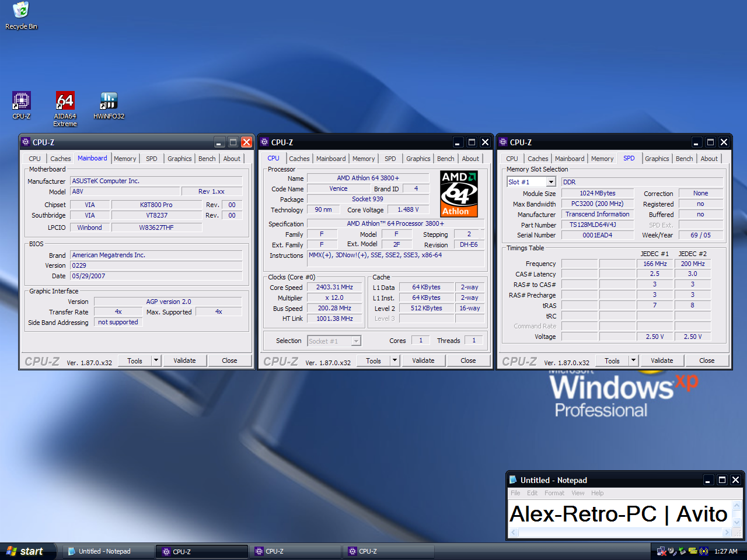Expand the Tools dropdown arrow in CPU window
This screenshot has height=560, width=747.
coord(395,360)
